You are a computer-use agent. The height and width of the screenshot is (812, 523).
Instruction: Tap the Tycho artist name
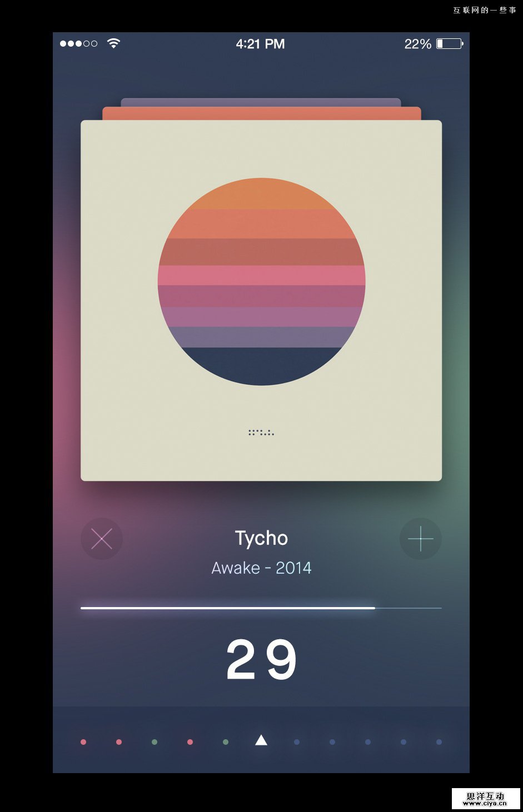point(261,538)
